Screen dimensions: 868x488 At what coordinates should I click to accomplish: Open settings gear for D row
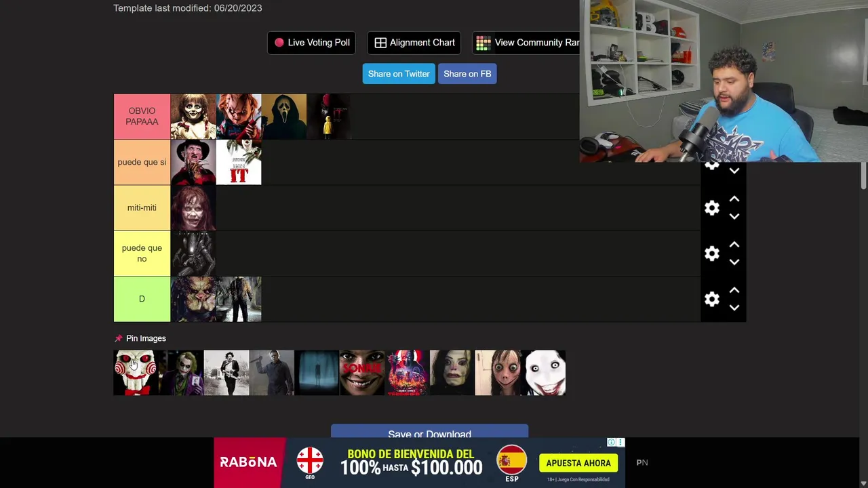pos(711,299)
